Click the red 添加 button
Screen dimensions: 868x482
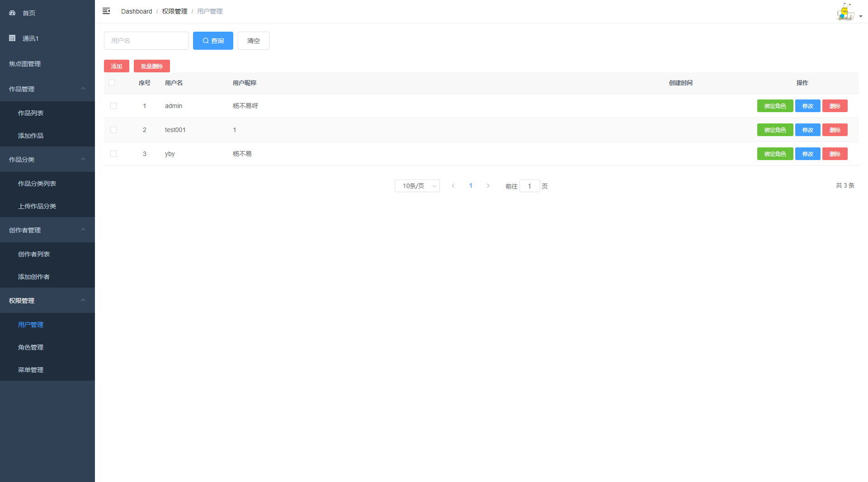(x=117, y=66)
